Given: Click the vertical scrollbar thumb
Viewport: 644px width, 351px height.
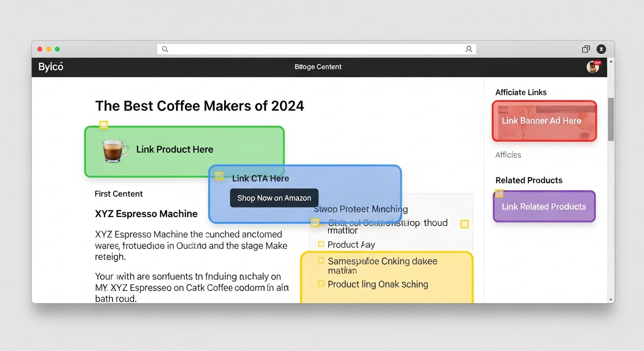Looking at the screenshot, I should click(610, 118).
